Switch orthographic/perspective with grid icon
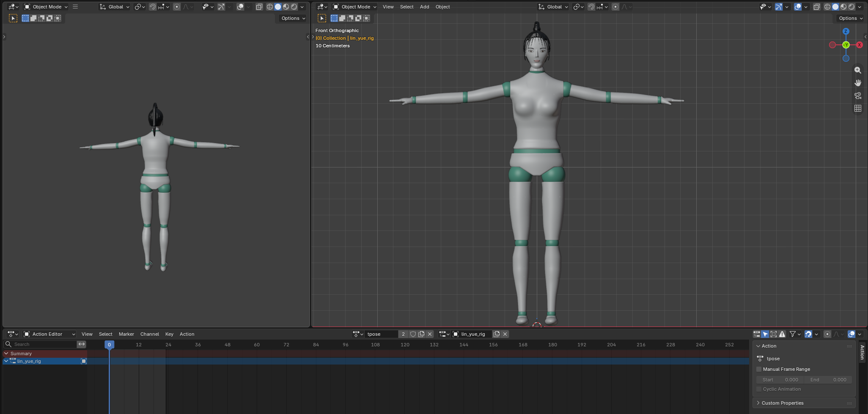 [858, 108]
